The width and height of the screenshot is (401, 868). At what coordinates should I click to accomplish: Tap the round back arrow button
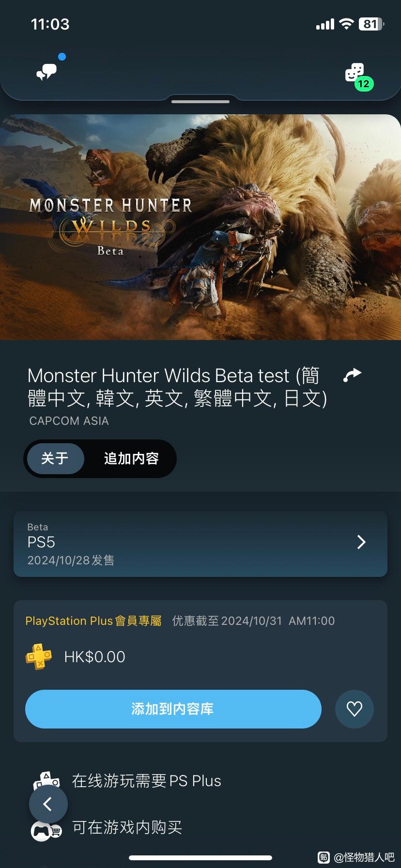tap(48, 805)
